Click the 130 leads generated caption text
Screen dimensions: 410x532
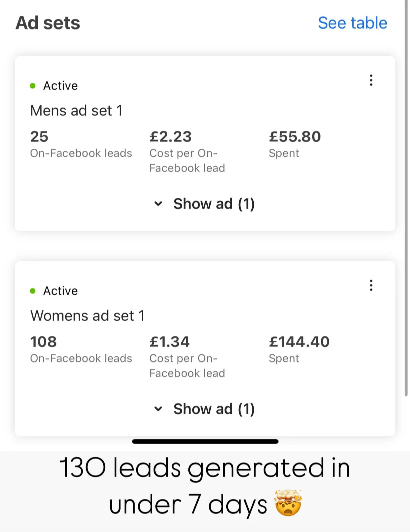click(x=205, y=468)
